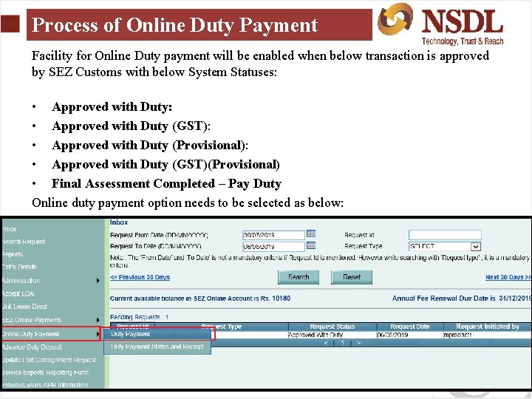Screen dimensions: 532x399
Task: Click the Request From Date field
Action: (x=273, y=235)
